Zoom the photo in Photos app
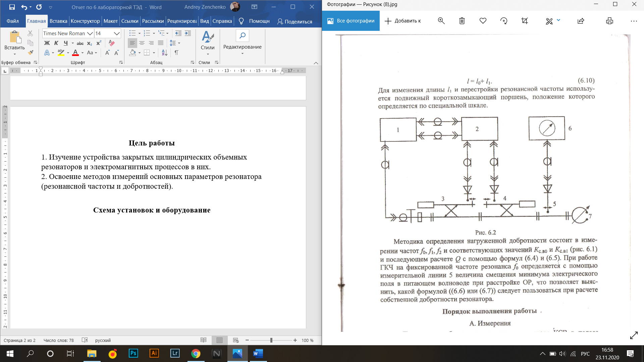The image size is (644, 362). click(x=441, y=21)
